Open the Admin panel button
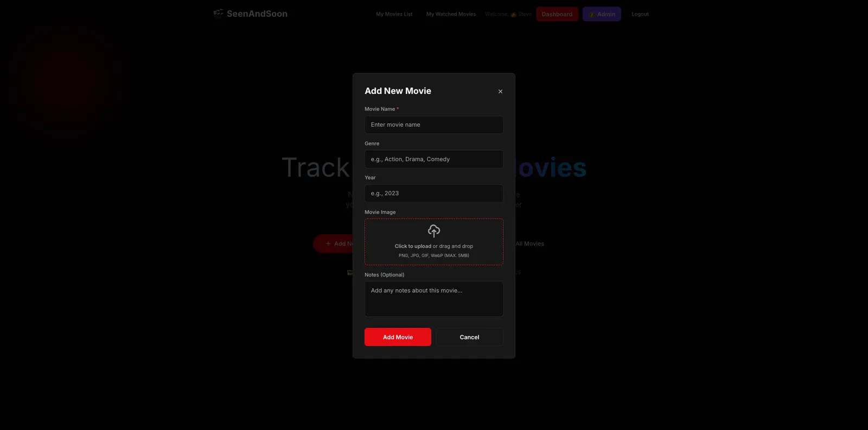Viewport: 868px width, 430px height. 602,14
